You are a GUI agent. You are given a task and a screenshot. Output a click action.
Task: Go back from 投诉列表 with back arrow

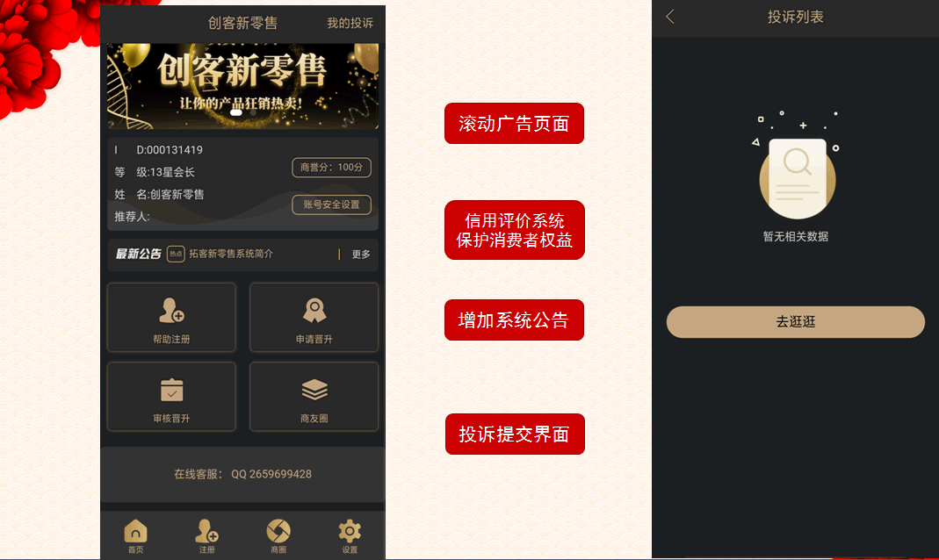[671, 17]
